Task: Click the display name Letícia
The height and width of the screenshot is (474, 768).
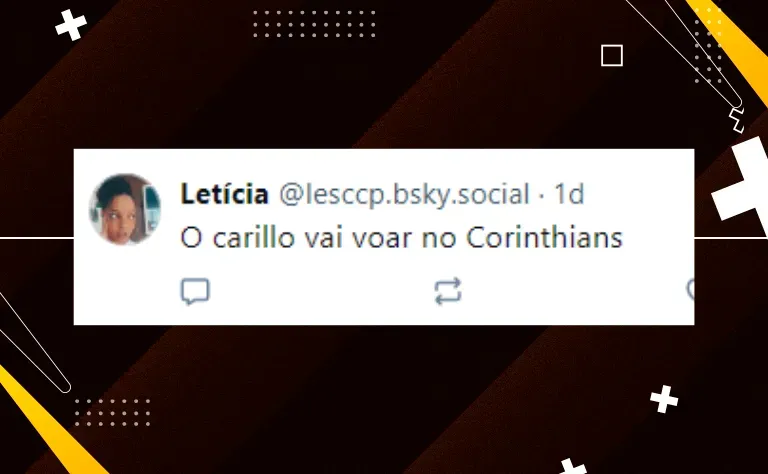Action: (224, 194)
